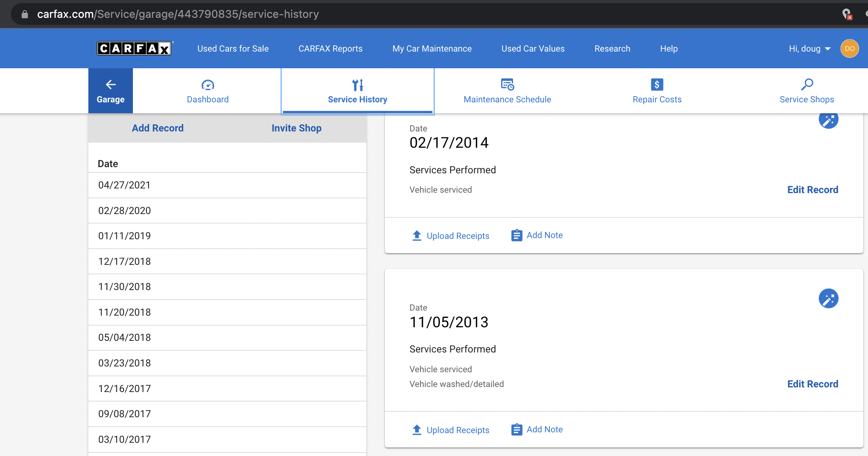Click location blocked icon in address bar

tap(847, 14)
